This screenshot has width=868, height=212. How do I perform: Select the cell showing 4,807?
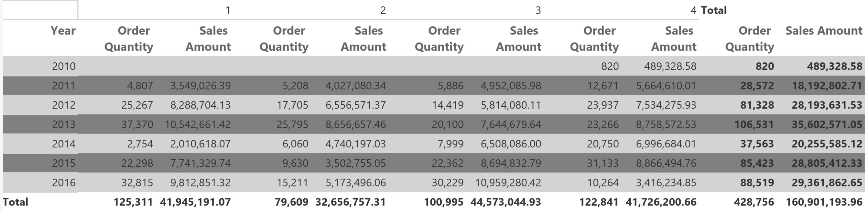(x=140, y=86)
